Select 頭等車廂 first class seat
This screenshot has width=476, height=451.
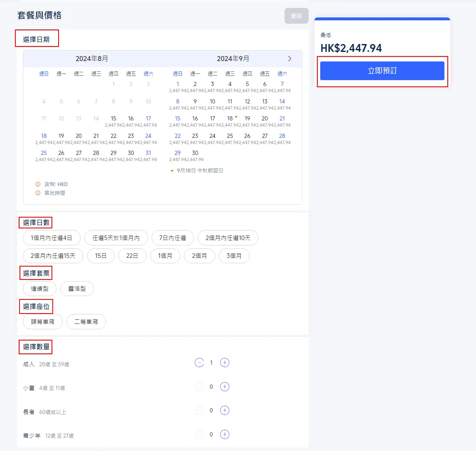click(43, 322)
